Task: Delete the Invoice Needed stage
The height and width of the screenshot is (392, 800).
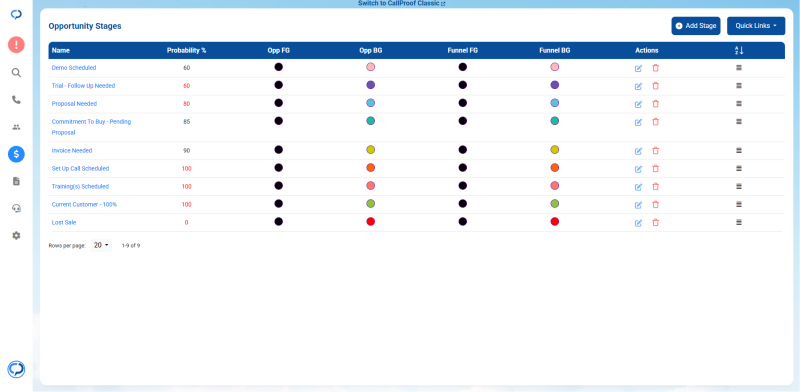Action: pyautogui.click(x=656, y=151)
